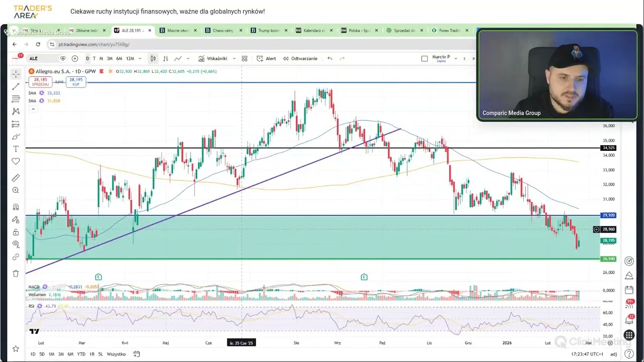644x362 pixels.
Task: Open the go-to-date calendar icon
Action: point(136,354)
